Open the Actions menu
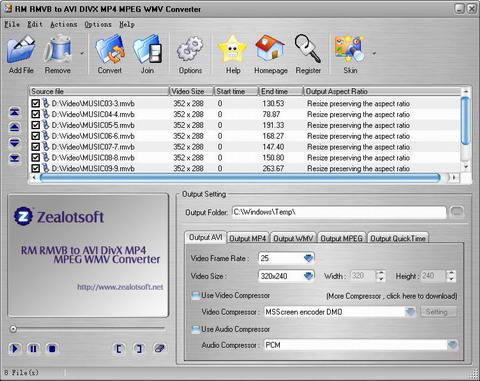Screen dimensions: 480x381 [64, 24]
